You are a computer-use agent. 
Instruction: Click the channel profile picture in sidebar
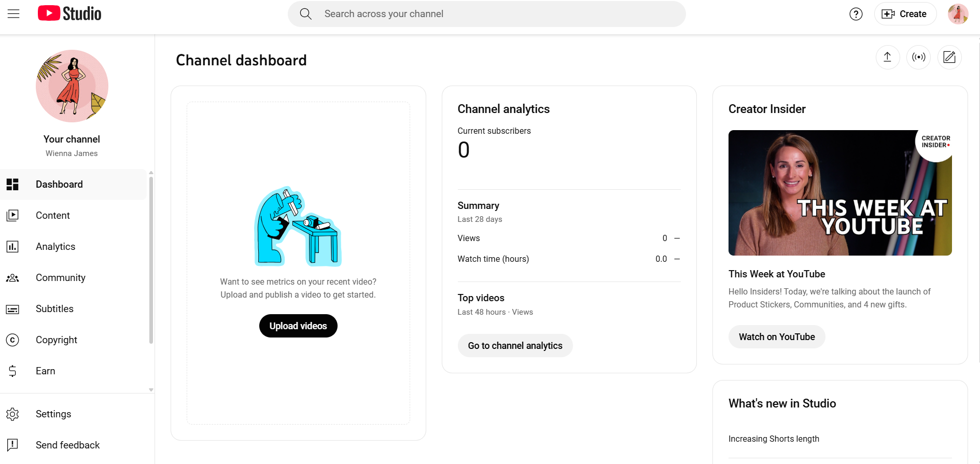(72, 86)
